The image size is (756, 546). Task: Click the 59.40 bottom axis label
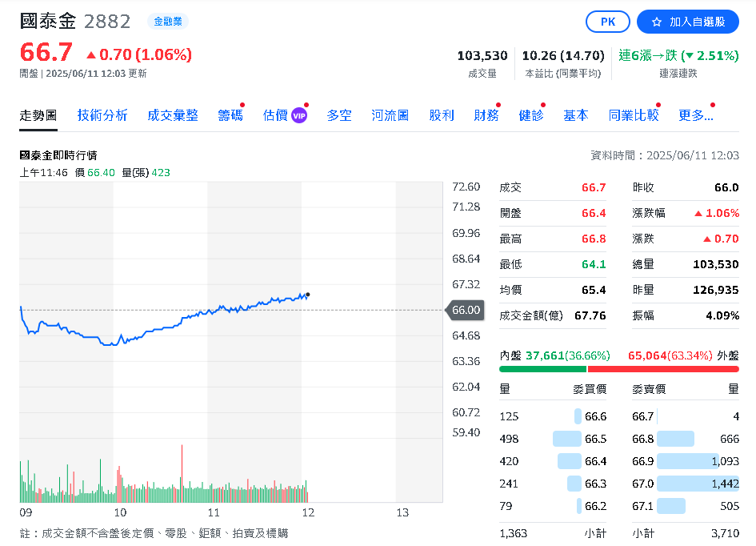[x=466, y=432]
